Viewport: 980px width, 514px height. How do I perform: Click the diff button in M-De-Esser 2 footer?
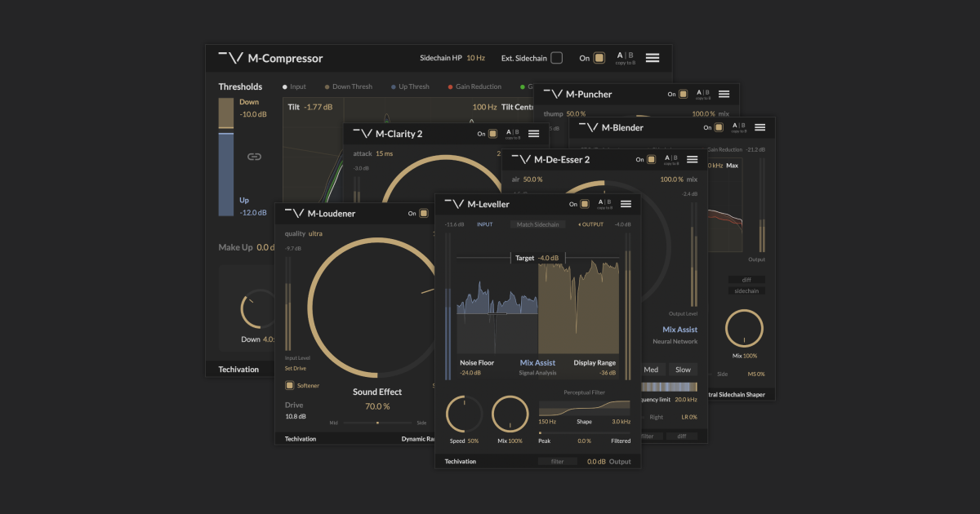(x=681, y=436)
